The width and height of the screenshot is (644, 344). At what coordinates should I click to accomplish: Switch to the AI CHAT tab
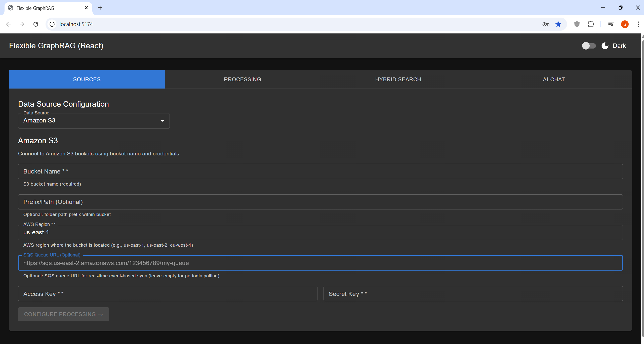(x=553, y=79)
